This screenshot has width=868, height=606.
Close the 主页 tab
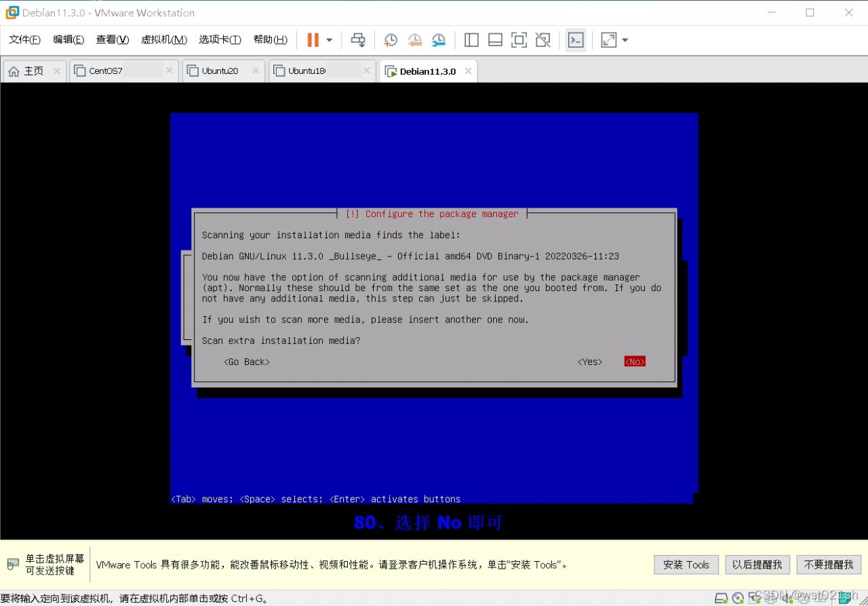[x=57, y=71]
